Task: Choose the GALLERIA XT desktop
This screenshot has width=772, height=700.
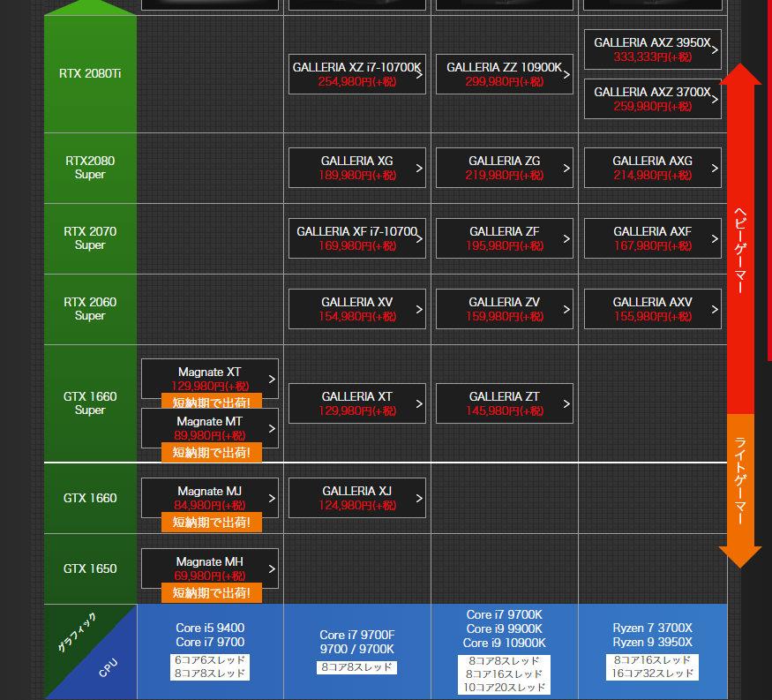Action: 357,403
